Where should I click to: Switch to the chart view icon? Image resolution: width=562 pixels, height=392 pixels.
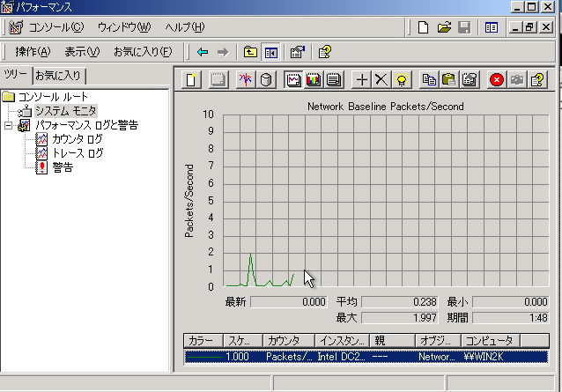pyautogui.click(x=293, y=79)
